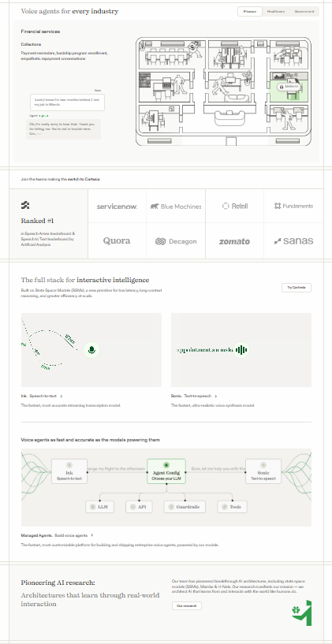Open the Blue Machines bear logo
This screenshot has height=644, width=332.
click(176, 207)
